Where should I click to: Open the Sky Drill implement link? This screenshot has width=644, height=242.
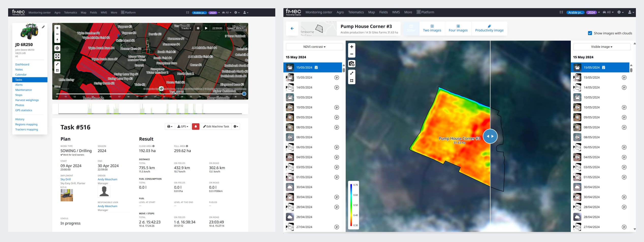click(66, 179)
